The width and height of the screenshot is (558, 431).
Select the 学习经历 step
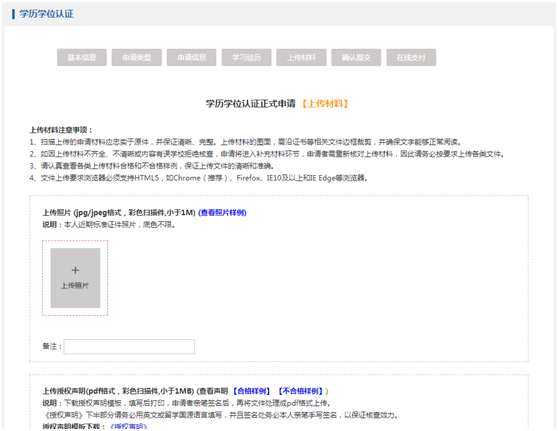tap(247, 57)
